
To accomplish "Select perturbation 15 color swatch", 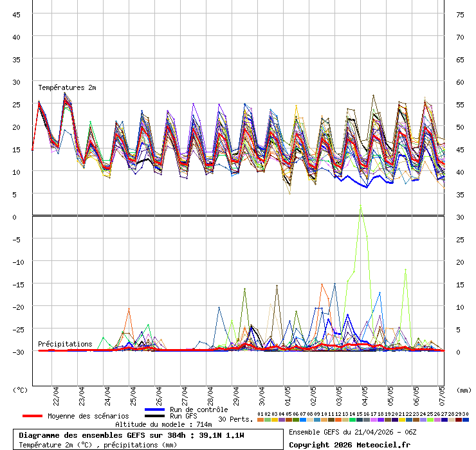I will pyautogui.click(x=360, y=420).
